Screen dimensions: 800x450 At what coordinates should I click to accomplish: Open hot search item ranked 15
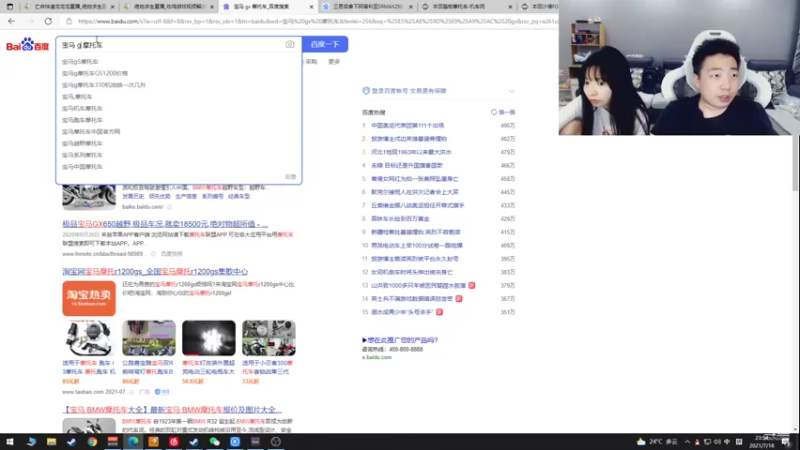402,312
